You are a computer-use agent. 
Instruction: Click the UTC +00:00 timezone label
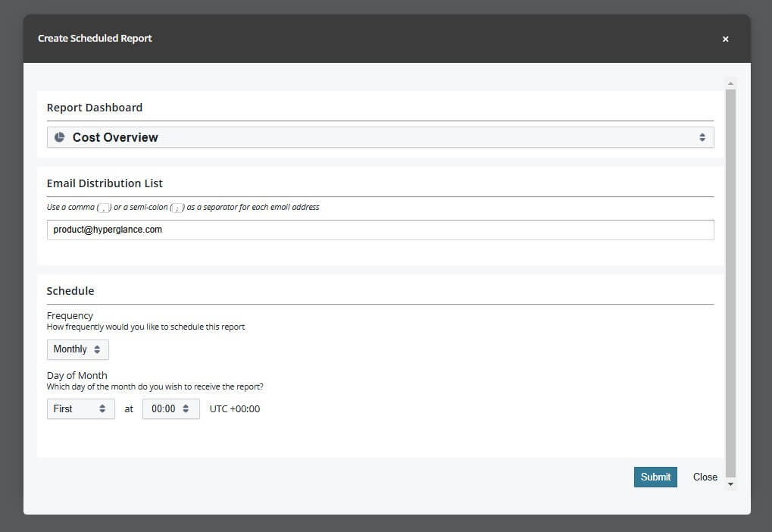pos(235,409)
